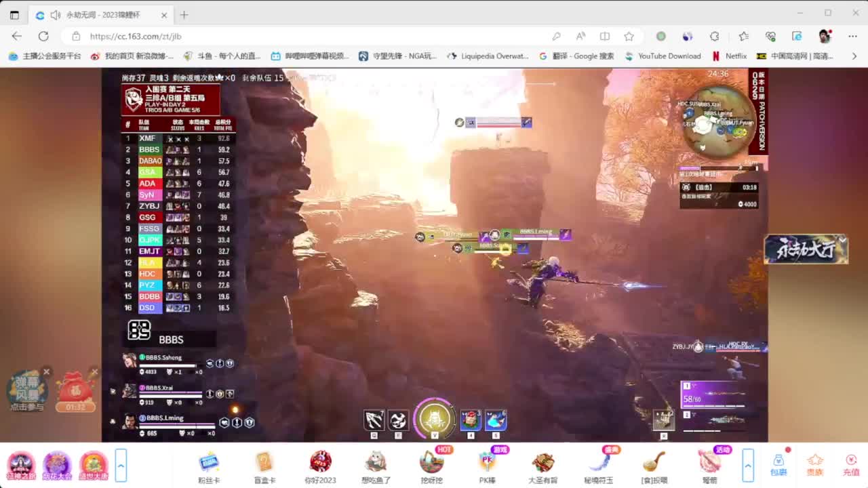Open the 哔哩哔哩弹幕视频 bookmark
This screenshot has height=488, width=868.
point(310,56)
